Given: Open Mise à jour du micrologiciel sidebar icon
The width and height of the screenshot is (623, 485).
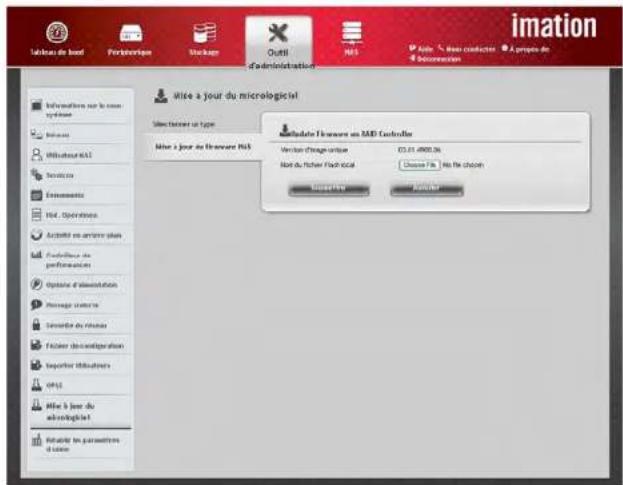Looking at the screenshot, I should click(37, 405).
